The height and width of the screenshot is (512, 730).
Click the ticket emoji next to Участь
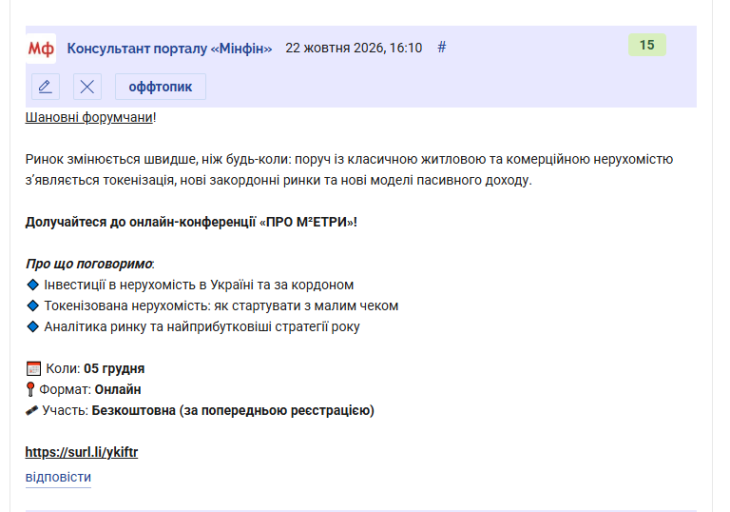[x=32, y=411]
